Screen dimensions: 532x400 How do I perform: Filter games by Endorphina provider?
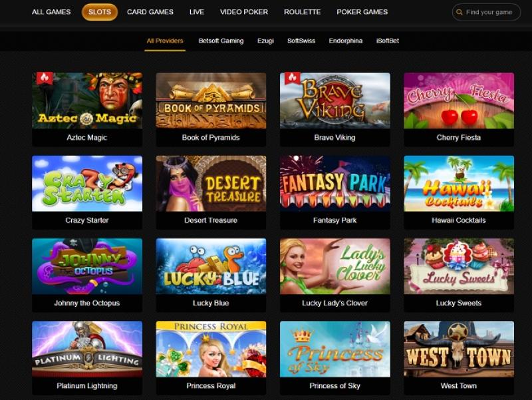click(x=345, y=41)
